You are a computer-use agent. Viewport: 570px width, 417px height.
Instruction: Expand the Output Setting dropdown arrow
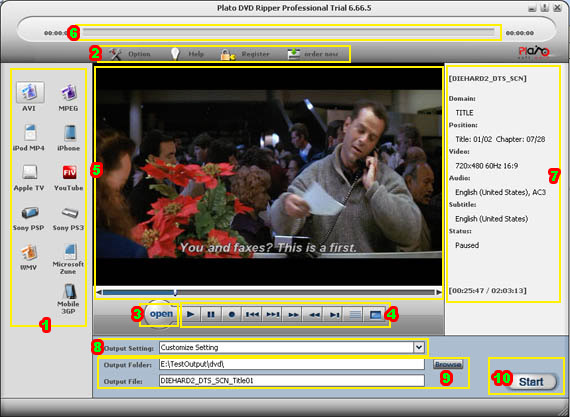(x=419, y=348)
